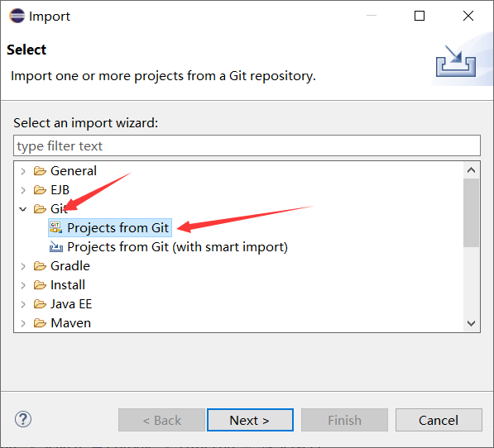The width and height of the screenshot is (494, 448).
Task: Click the Maven folder icon
Action: click(x=40, y=323)
